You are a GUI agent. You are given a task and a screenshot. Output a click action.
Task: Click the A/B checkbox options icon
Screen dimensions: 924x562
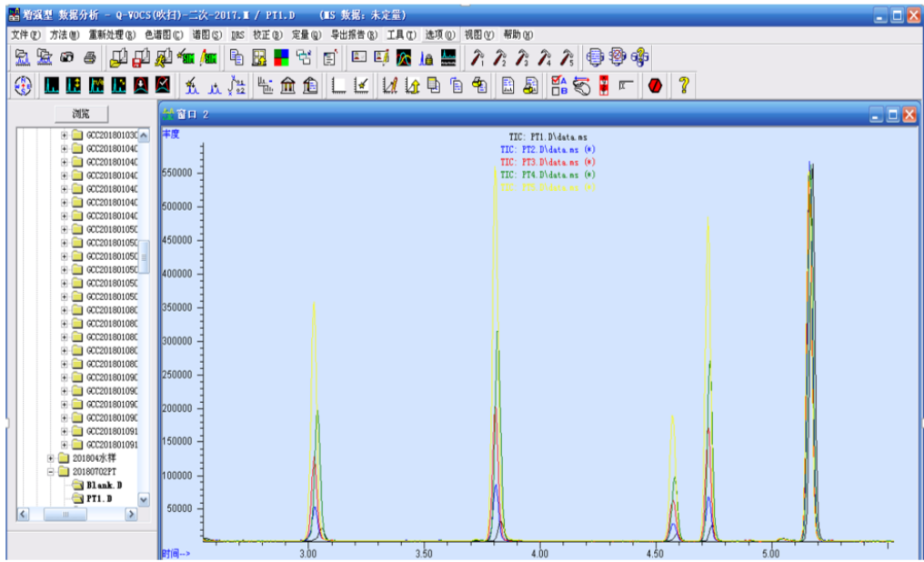click(560, 86)
